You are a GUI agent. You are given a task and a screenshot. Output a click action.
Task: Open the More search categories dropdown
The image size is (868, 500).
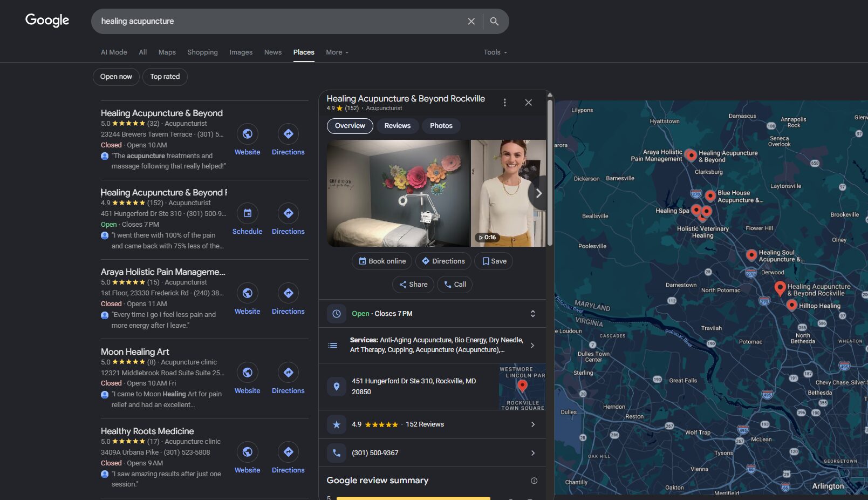337,52
